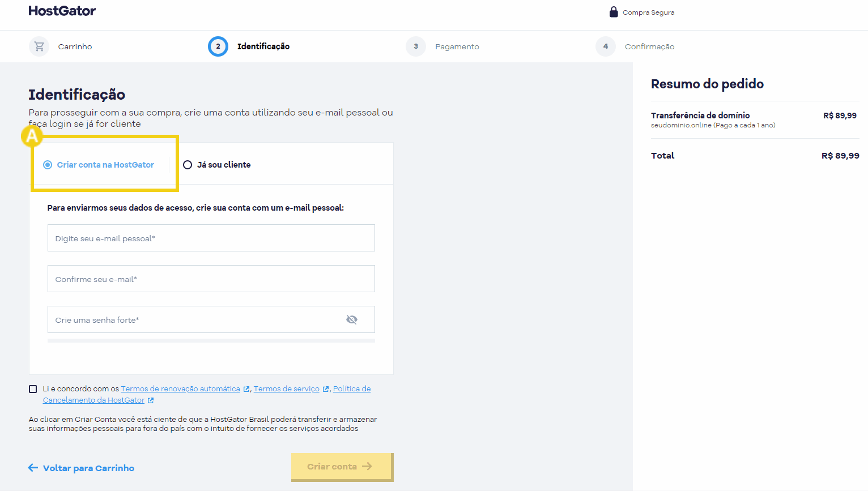Viewport: 868px width, 491px height.
Task: Open Termos de renovação automática link
Action: [180, 389]
